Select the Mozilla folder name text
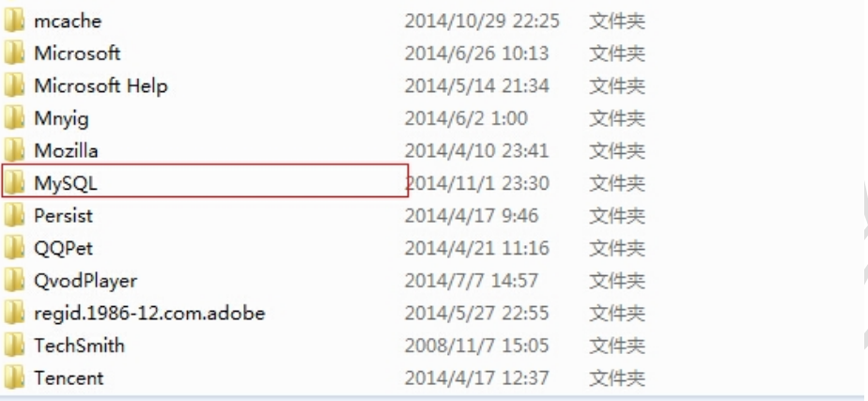This screenshot has width=868, height=401. click(x=66, y=150)
